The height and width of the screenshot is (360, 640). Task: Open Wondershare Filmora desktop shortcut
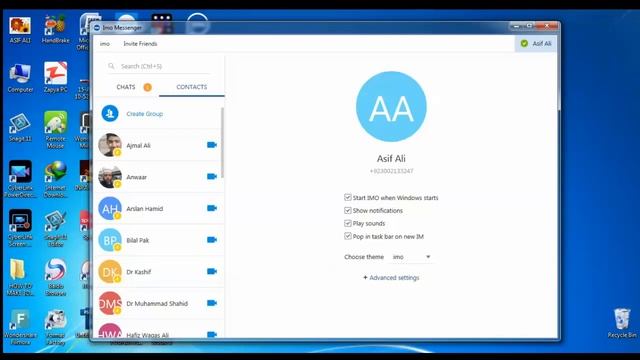[20, 327]
